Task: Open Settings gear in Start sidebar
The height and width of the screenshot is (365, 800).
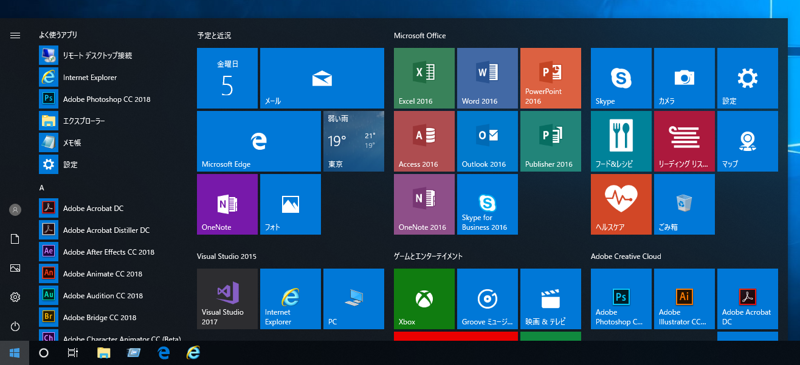Action: (15, 297)
